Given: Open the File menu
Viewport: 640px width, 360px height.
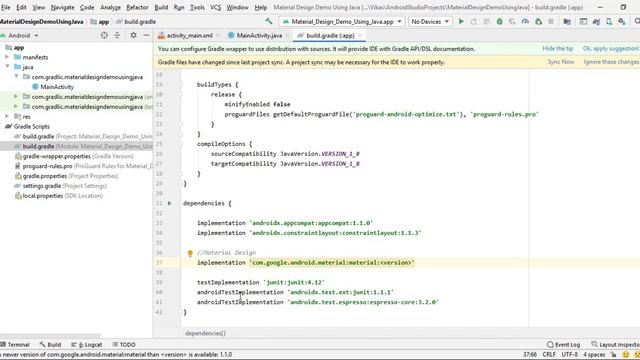Looking at the screenshot, I should [x=5, y=7].
